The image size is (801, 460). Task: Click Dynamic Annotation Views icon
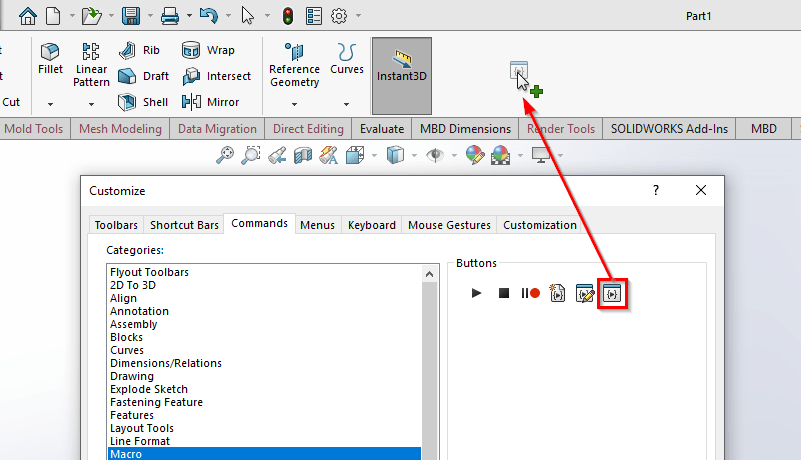tap(328, 155)
